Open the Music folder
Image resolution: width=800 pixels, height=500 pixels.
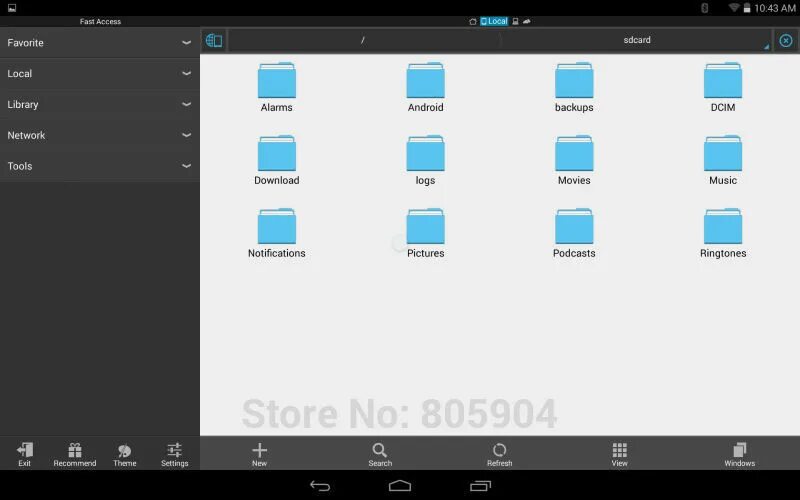[x=723, y=160]
